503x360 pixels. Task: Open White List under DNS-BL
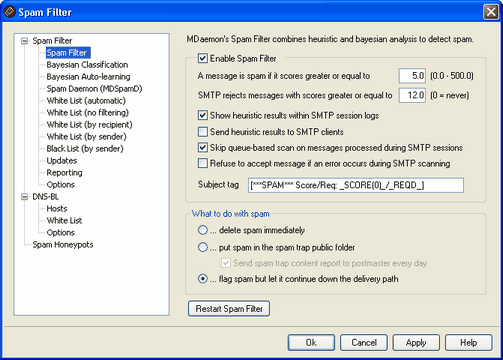pyautogui.click(x=64, y=221)
